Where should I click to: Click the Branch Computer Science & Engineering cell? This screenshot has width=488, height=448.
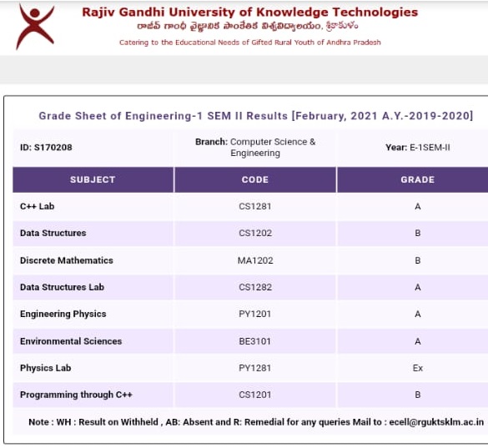(x=255, y=148)
